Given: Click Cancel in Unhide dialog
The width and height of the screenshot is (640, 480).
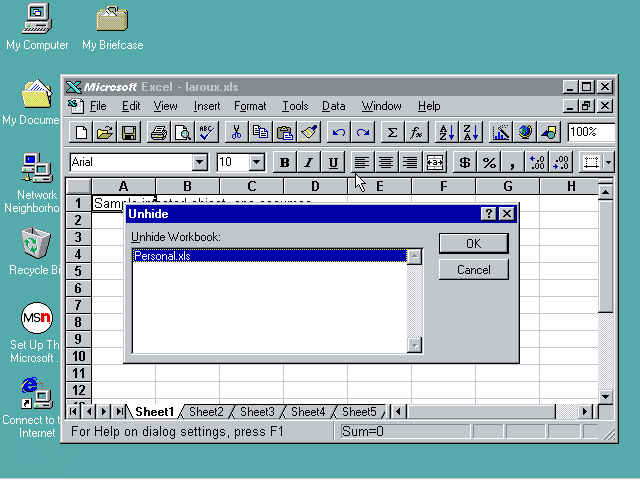Looking at the screenshot, I should point(473,270).
